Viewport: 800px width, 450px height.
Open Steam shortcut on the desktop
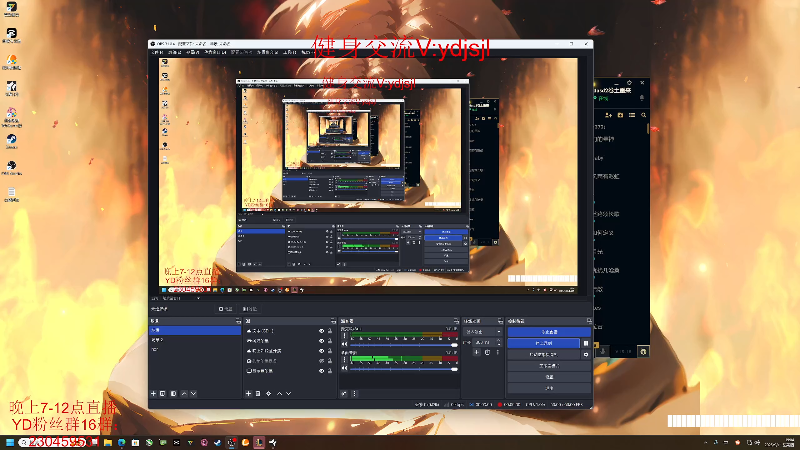tap(11, 141)
